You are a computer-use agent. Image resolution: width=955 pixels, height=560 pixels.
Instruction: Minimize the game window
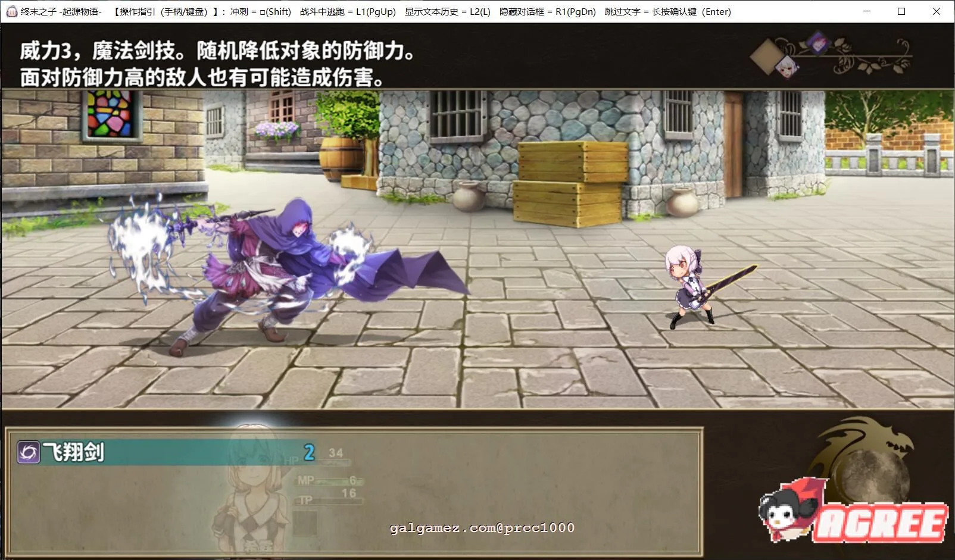pyautogui.click(x=867, y=11)
